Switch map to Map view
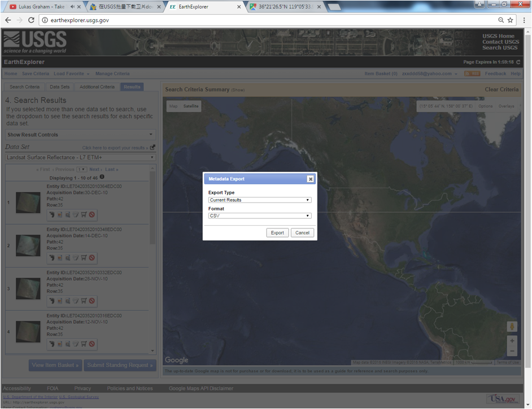 tap(173, 106)
